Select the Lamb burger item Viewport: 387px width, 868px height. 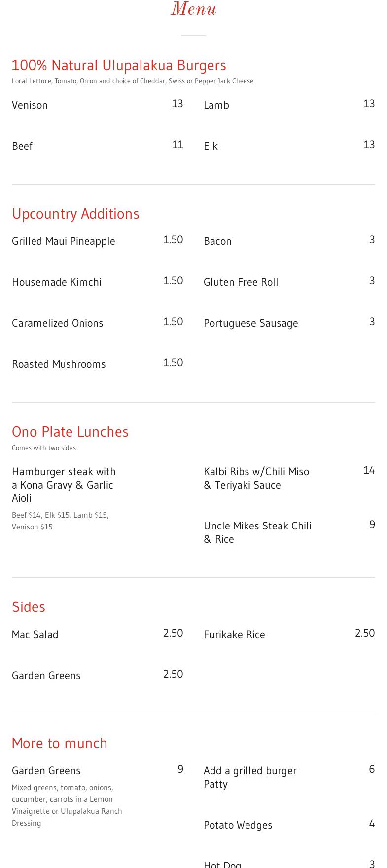[216, 105]
